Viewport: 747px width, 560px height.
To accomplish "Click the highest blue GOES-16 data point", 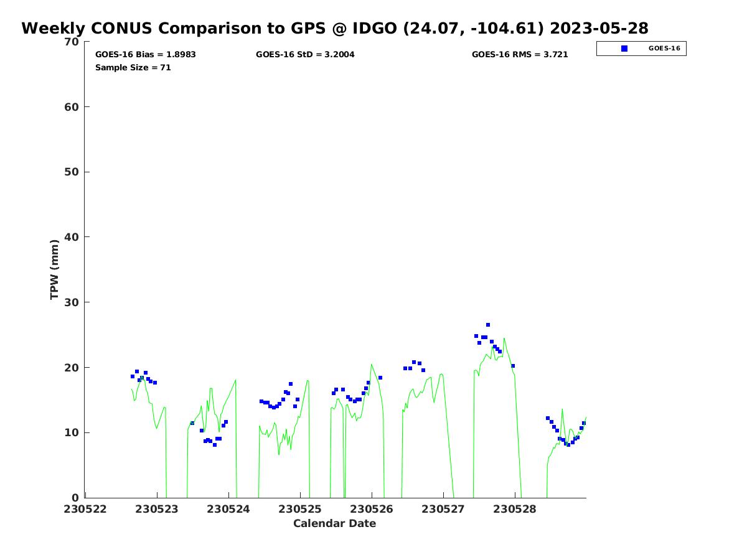I will tap(488, 325).
